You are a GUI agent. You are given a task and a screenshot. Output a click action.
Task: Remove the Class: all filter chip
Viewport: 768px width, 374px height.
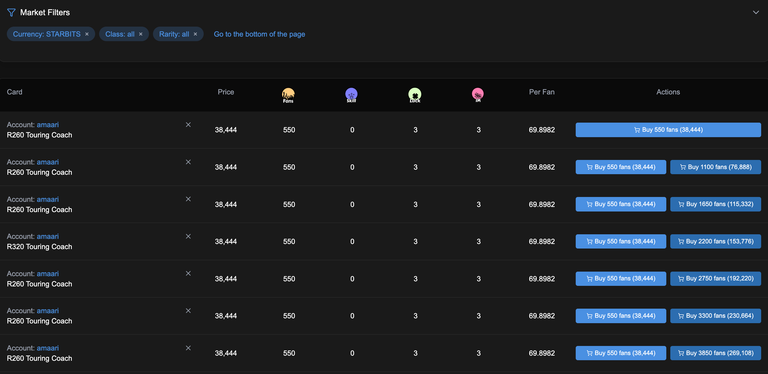pos(141,34)
